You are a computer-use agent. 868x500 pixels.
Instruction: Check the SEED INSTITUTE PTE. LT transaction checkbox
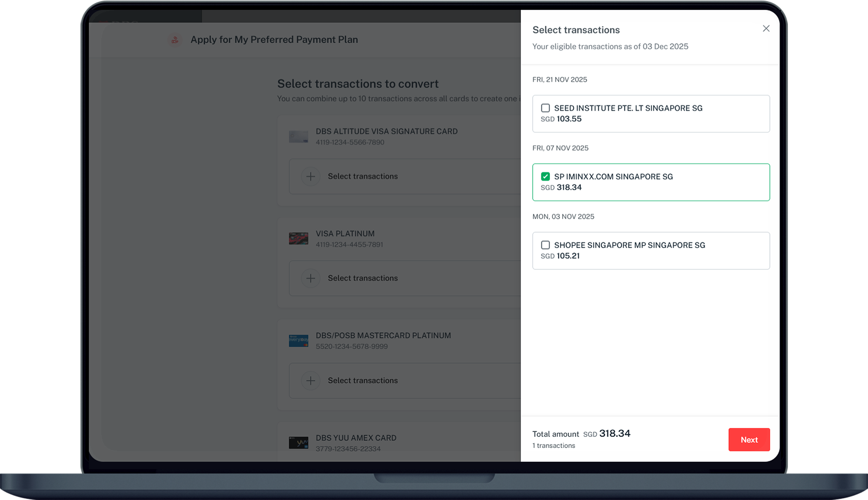545,108
